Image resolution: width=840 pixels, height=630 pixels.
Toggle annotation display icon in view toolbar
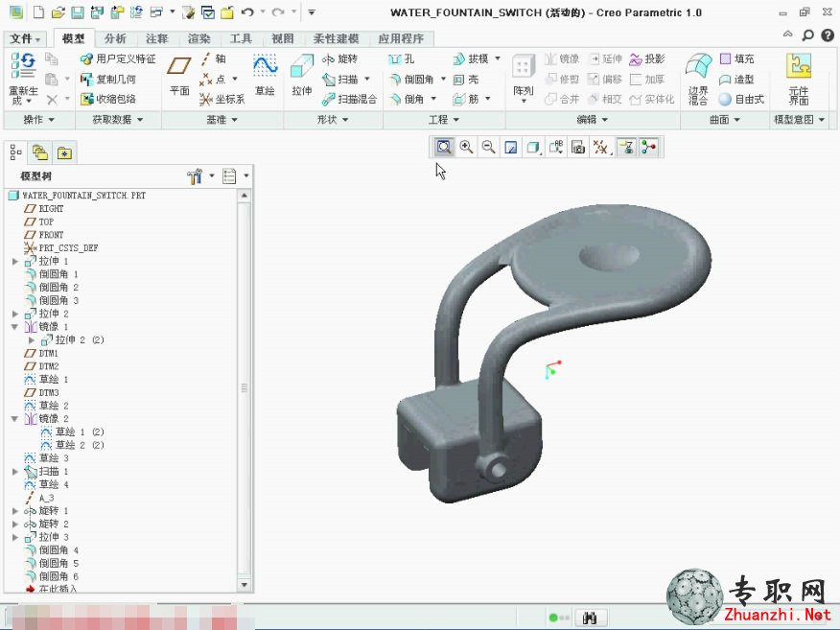(x=626, y=148)
